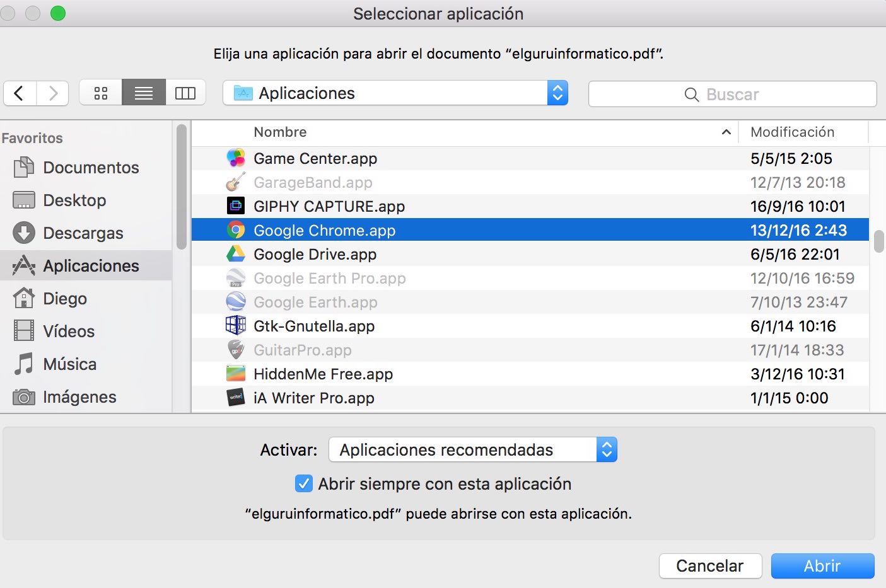This screenshot has width=886, height=588.
Task: Click the sidebar scrollbar
Action: pyautogui.click(x=182, y=187)
